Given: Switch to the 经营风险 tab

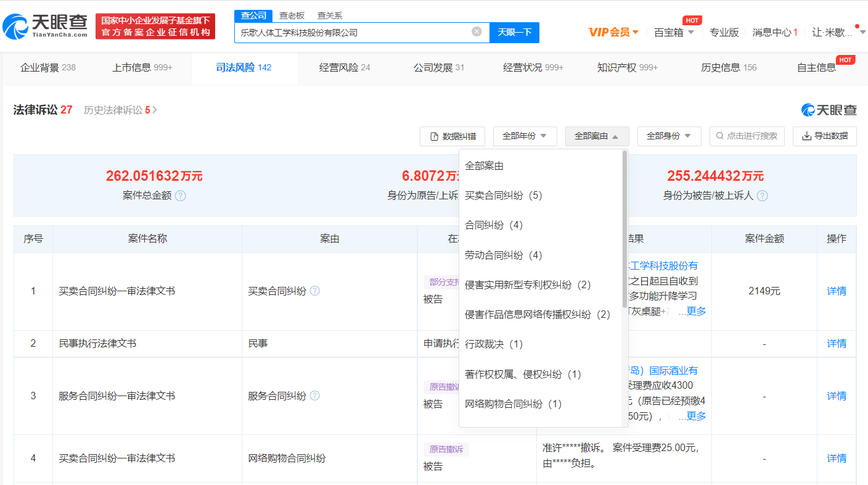Looking at the screenshot, I should [x=344, y=68].
